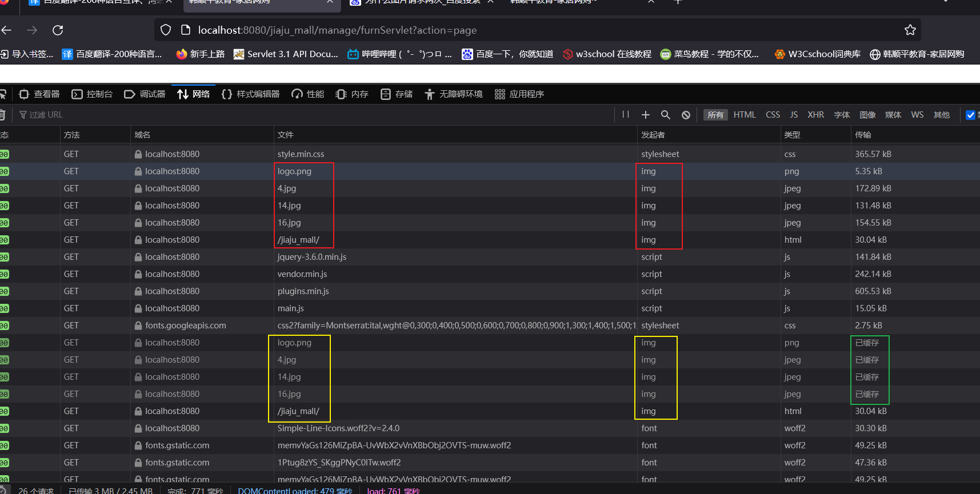Screen dimensions: 980x494
Task: Filter requests by 字体 fonts
Action: point(842,115)
